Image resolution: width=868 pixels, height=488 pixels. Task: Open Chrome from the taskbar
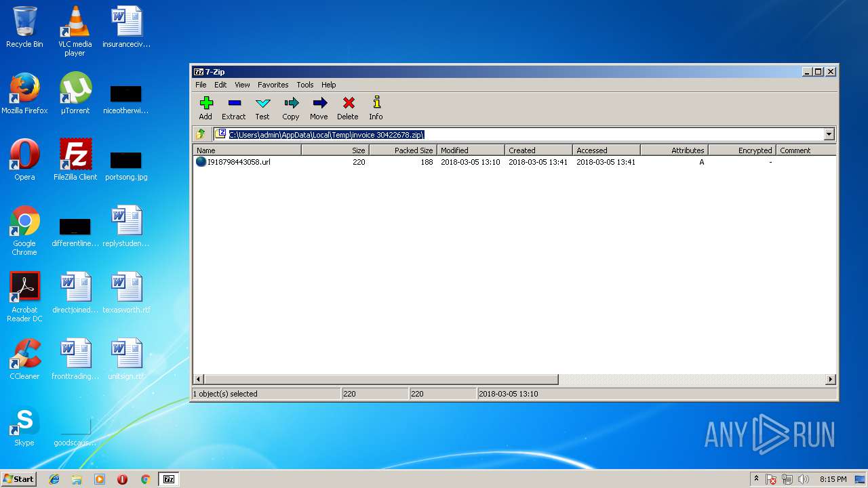coord(145,479)
